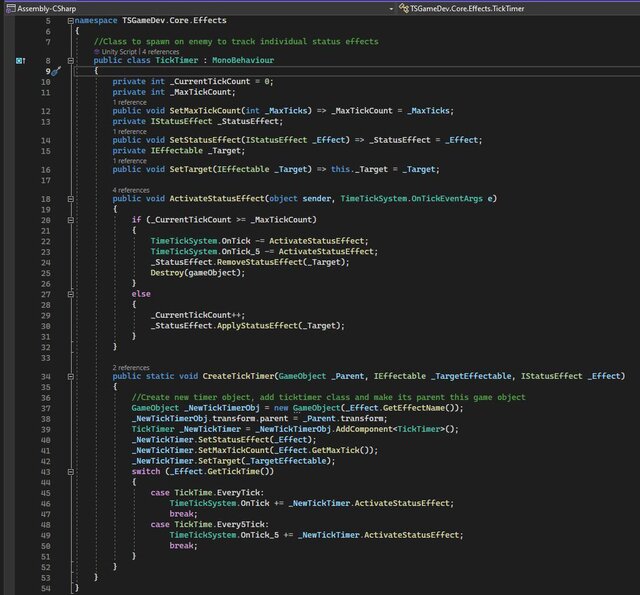The height and width of the screenshot is (595, 640).
Task: Open the '4 references' CodeLens above TickTimer class
Action: (161, 51)
